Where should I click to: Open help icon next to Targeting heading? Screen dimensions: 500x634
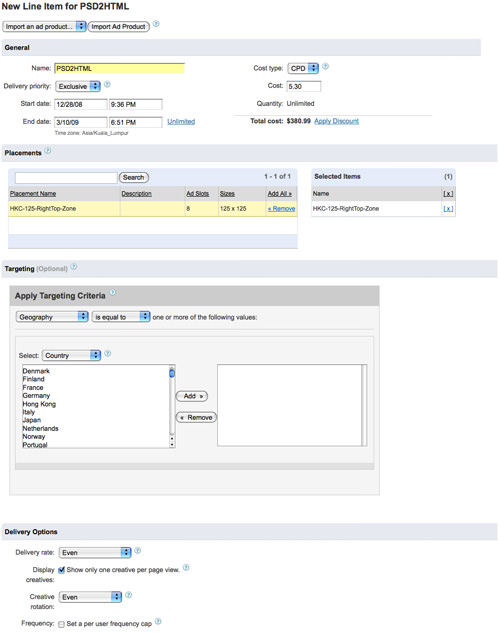click(x=74, y=266)
